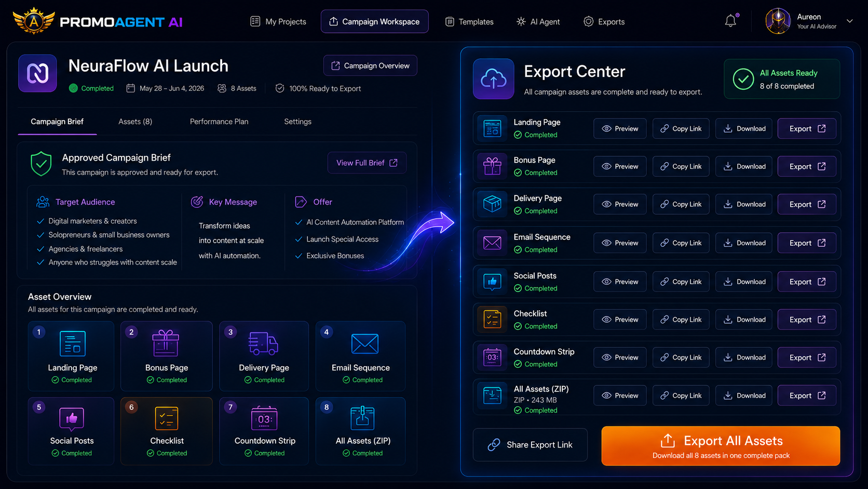This screenshot has width=868, height=489.
Task: Preview the Countdown Strip asset
Action: (620, 358)
